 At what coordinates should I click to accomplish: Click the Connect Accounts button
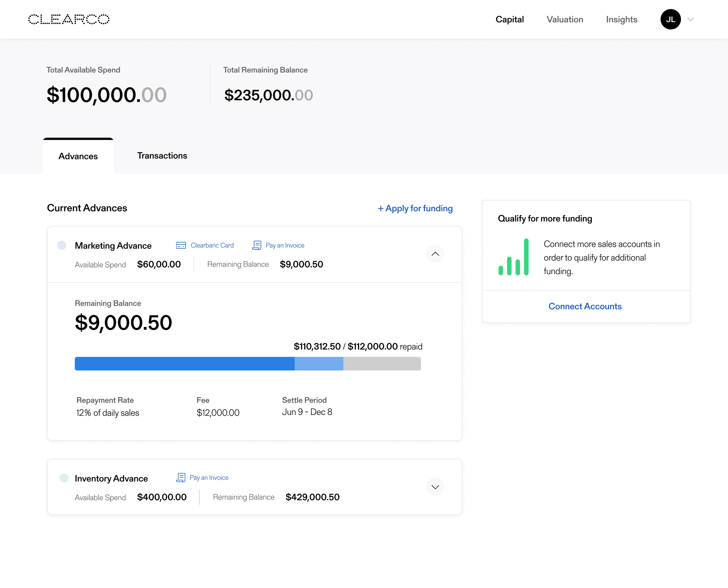pos(585,306)
